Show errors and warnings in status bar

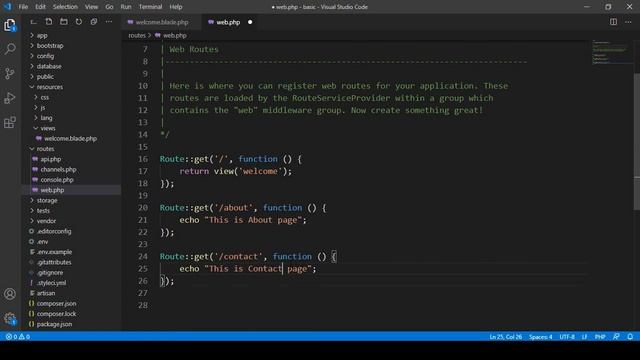coord(18,337)
